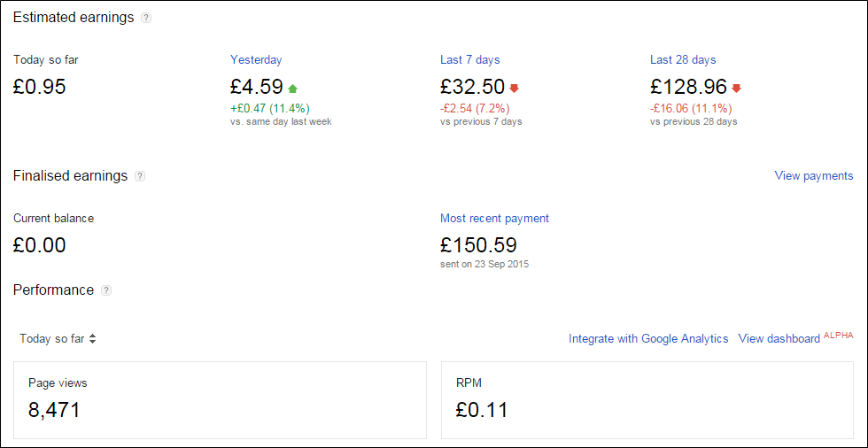Click red down arrow next to £32.50
868x448 pixels.
515,88
